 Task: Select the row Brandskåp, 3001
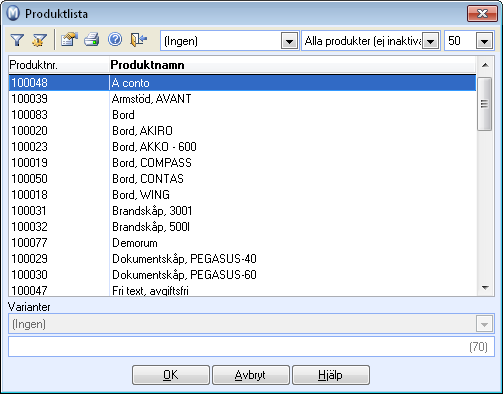[x=242, y=211]
